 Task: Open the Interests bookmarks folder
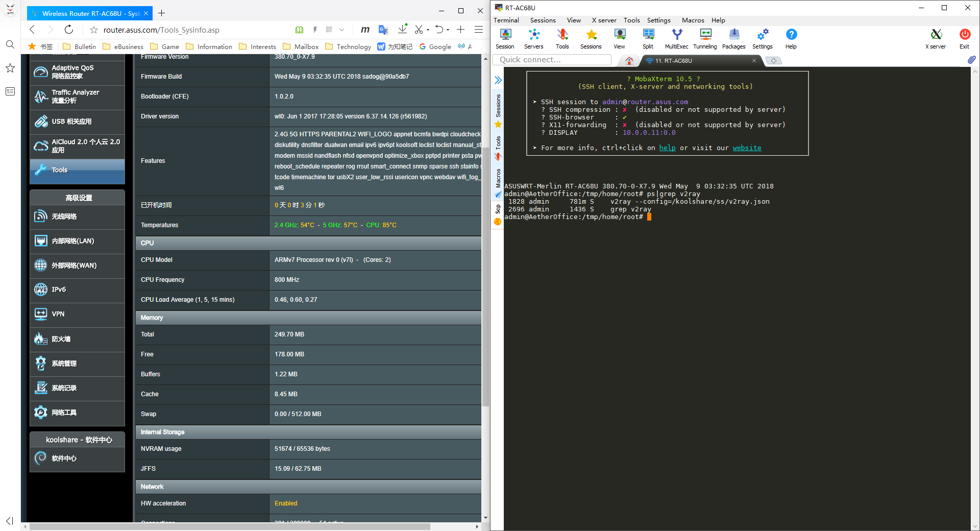[258, 46]
